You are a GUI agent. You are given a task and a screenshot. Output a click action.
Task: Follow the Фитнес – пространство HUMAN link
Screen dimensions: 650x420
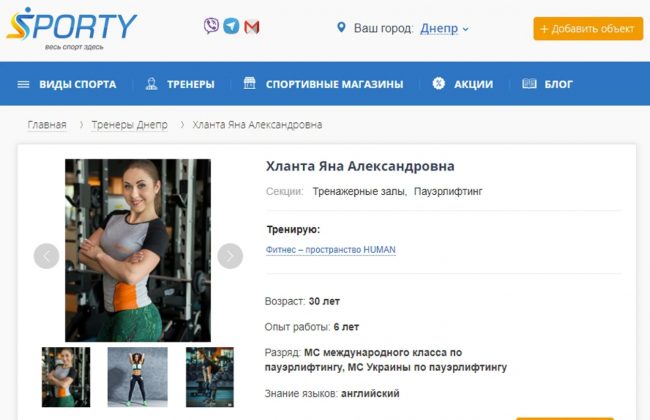[331, 250]
